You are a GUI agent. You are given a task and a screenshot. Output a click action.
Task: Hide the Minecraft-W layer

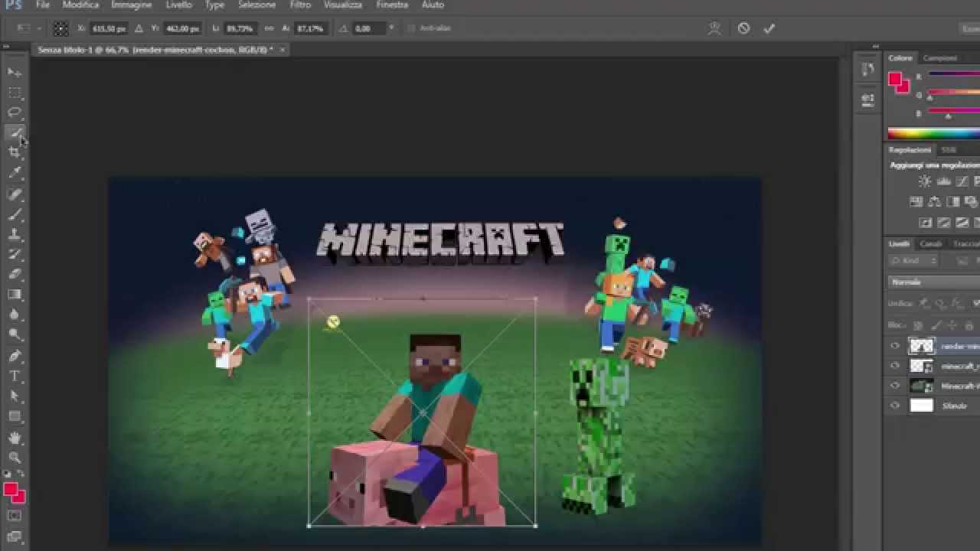tap(895, 386)
